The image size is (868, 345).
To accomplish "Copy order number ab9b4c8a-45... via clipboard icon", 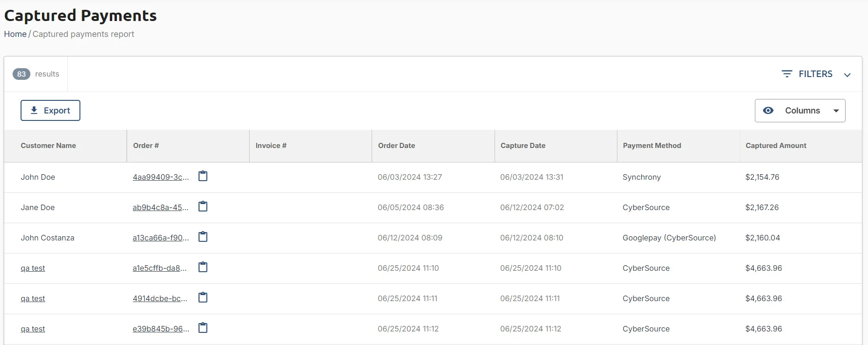I will click(203, 206).
